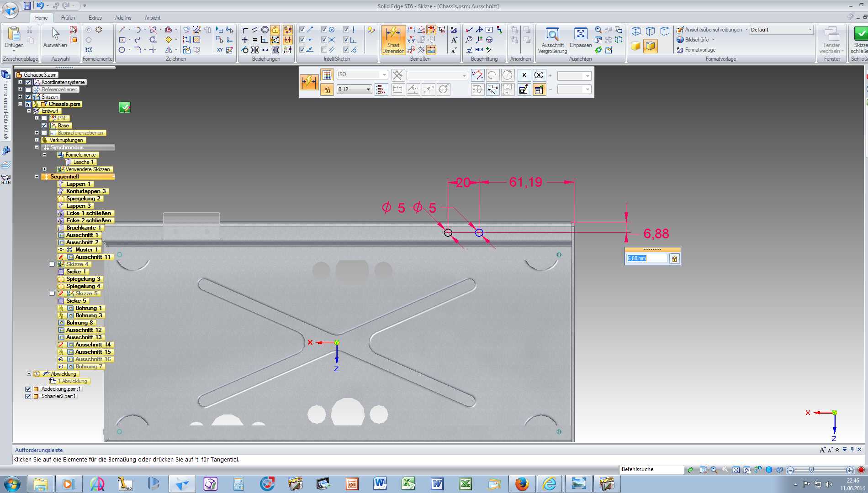Screen dimensions: 868x493
Task: Toggle Abdeckung.psm:1 checkbox
Action: pyautogui.click(x=28, y=389)
